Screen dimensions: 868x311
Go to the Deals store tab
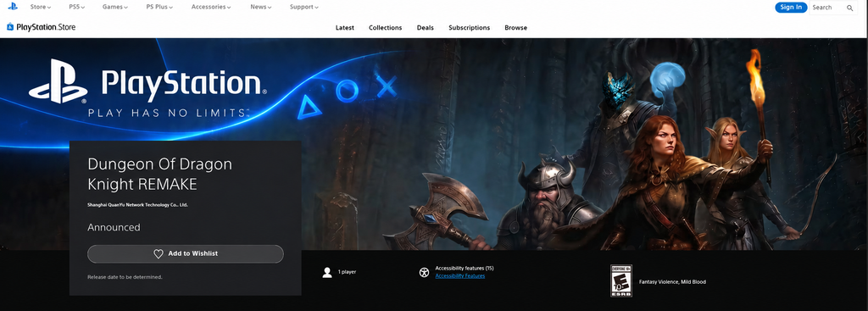point(426,28)
